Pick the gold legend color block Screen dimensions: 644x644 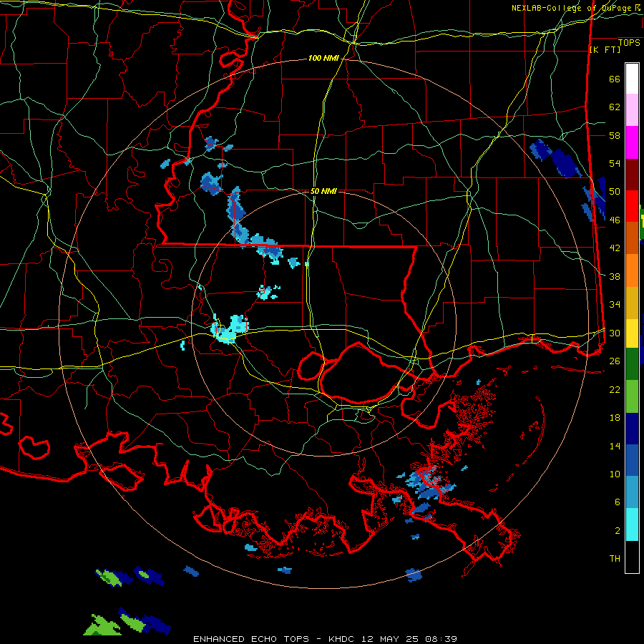pyautogui.click(x=632, y=302)
